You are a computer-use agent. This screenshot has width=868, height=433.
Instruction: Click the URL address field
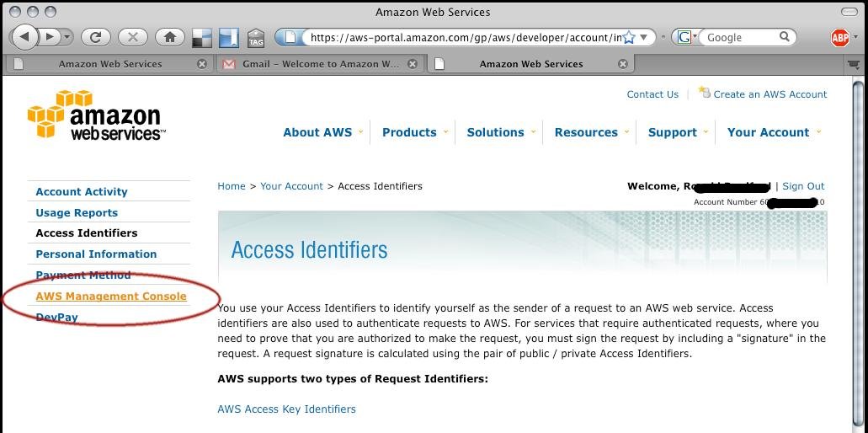point(464,38)
